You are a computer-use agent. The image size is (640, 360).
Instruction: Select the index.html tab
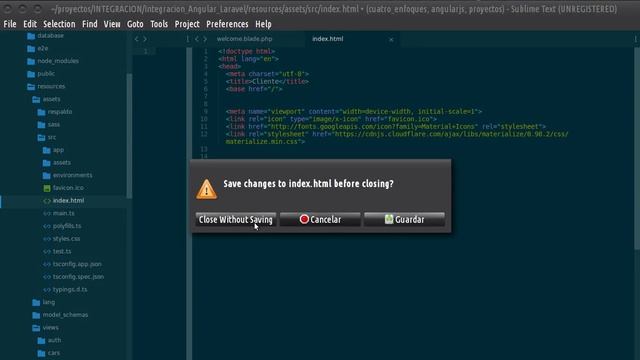[x=328, y=39]
